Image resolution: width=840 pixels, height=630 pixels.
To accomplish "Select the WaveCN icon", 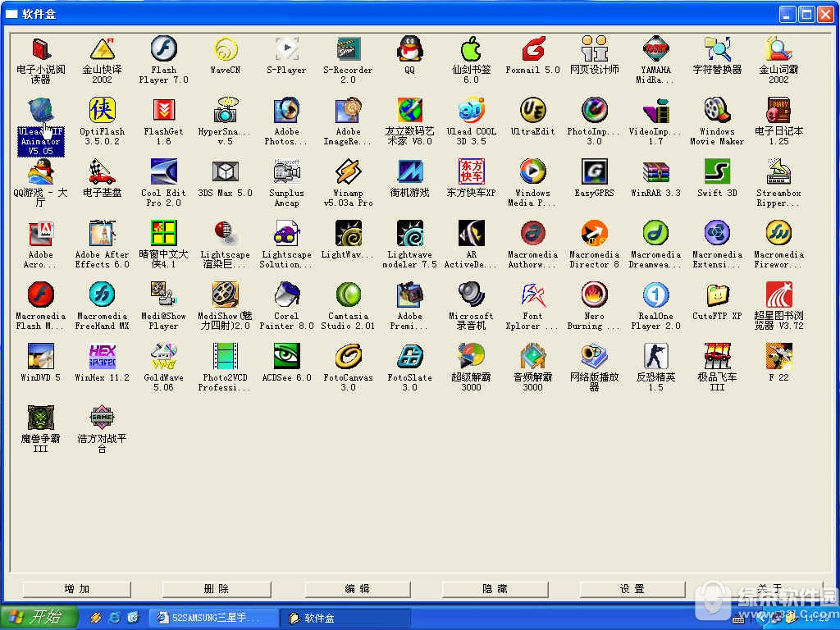I will 225,48.
